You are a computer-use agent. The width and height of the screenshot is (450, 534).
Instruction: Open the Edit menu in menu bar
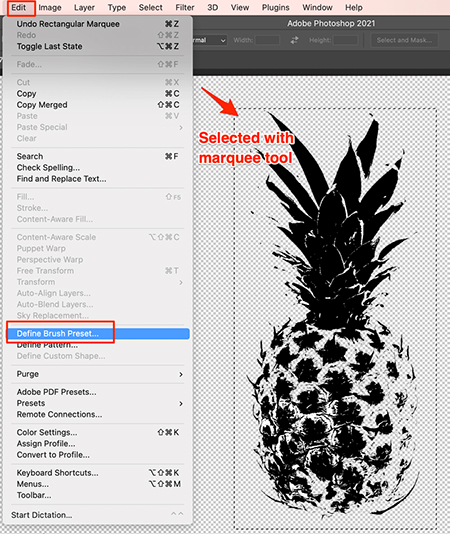[18, 7]
